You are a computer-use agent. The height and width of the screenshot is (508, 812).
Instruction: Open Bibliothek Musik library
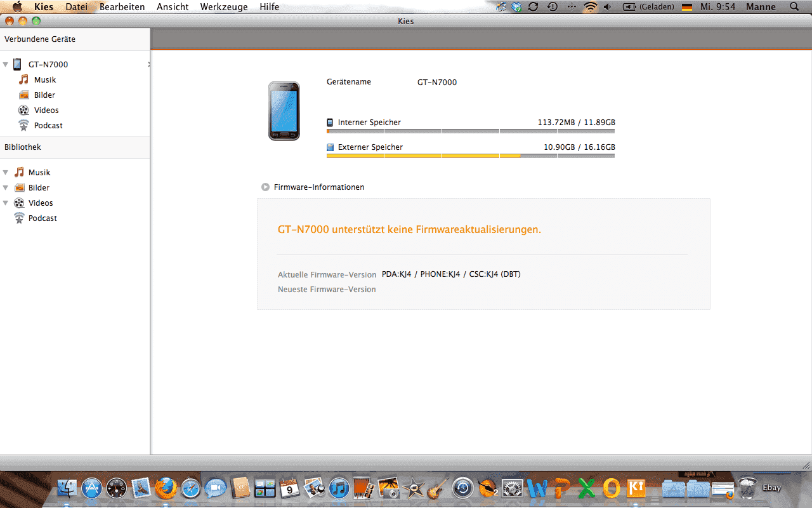click(39, 172)
